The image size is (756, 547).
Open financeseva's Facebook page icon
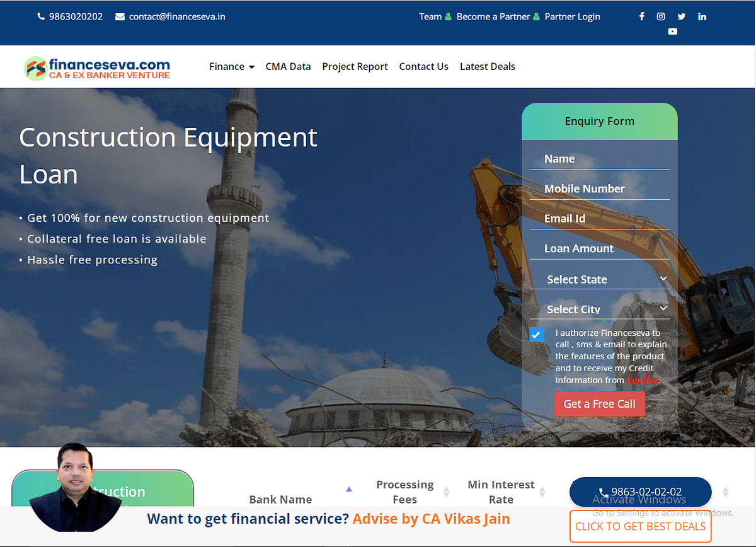click(641, 16)
